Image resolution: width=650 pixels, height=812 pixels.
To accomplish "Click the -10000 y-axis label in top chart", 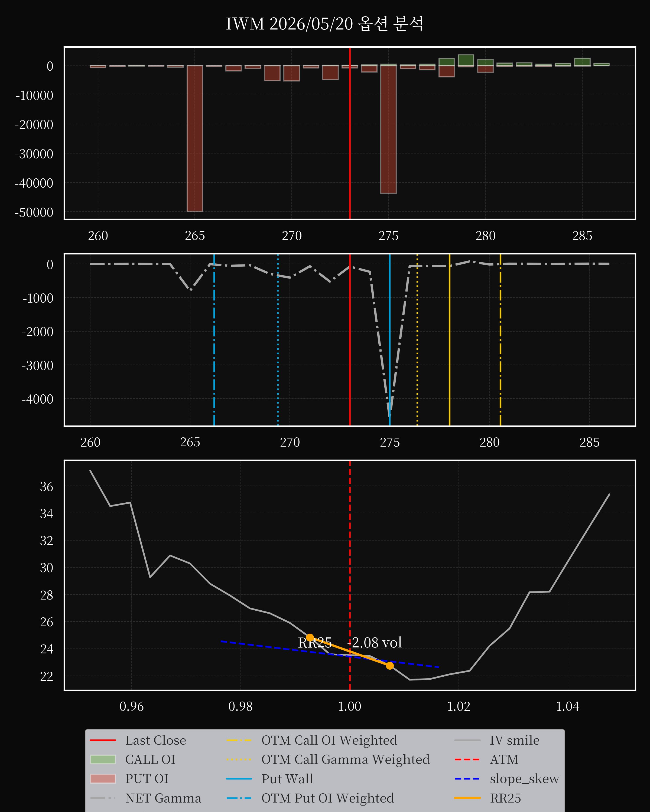I will 34,95.
